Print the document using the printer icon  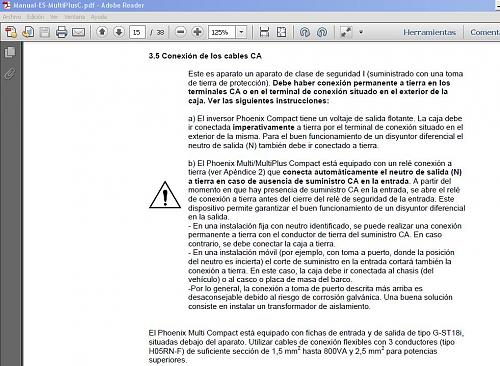coord(61,32)
